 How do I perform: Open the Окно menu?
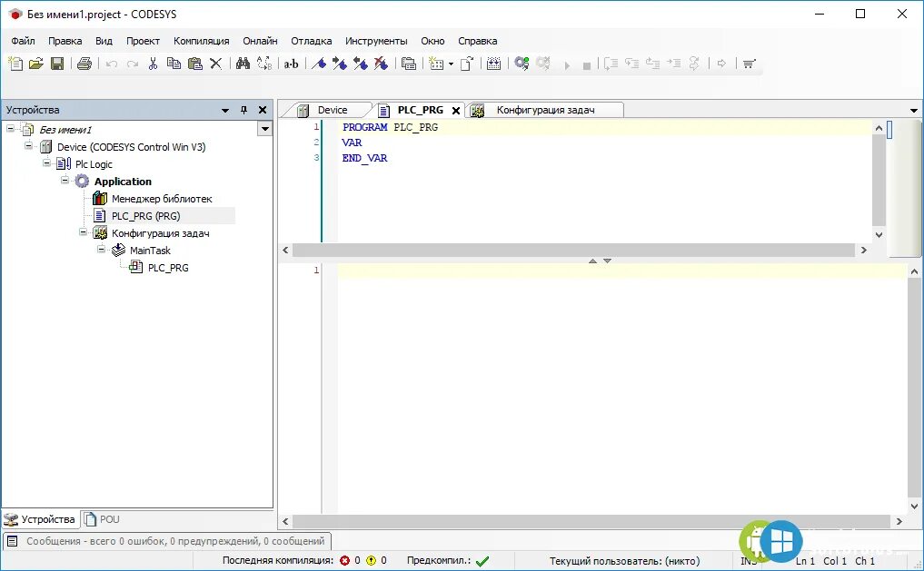pyautogui.click(x=432, y=41)
